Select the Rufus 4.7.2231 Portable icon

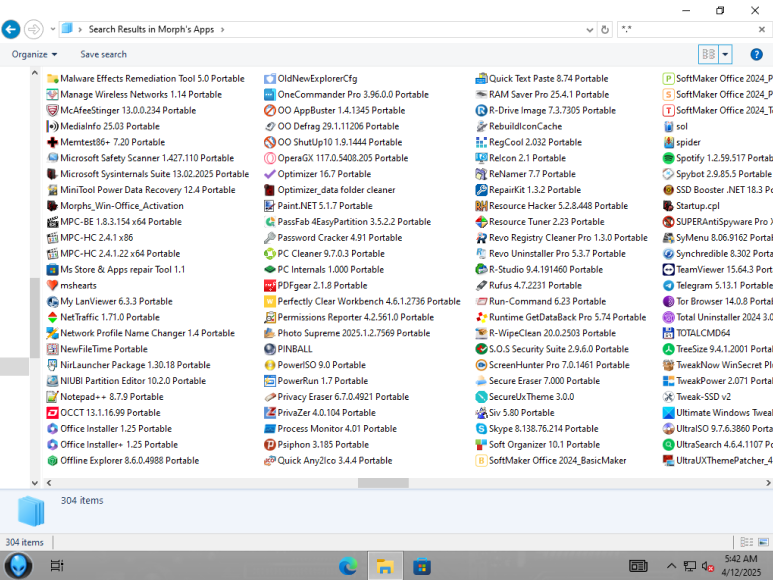[x=481, y=285]
